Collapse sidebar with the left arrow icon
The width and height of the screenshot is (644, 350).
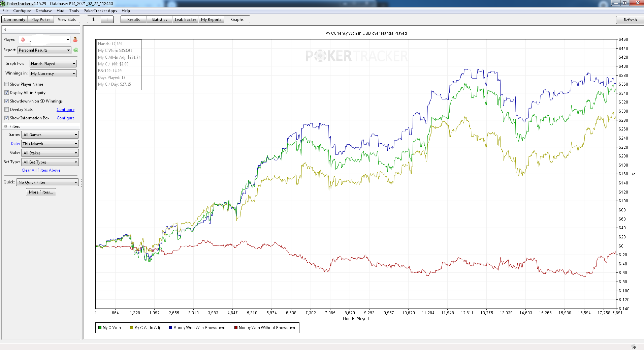tap(5, 29)
